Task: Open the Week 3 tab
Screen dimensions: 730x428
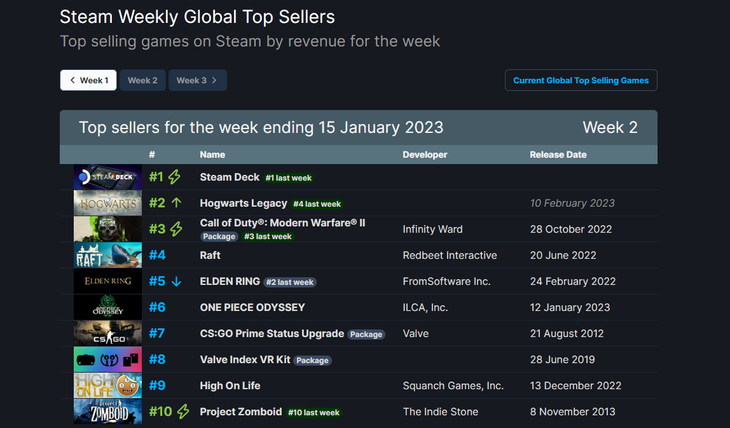Action: (197, 80)
